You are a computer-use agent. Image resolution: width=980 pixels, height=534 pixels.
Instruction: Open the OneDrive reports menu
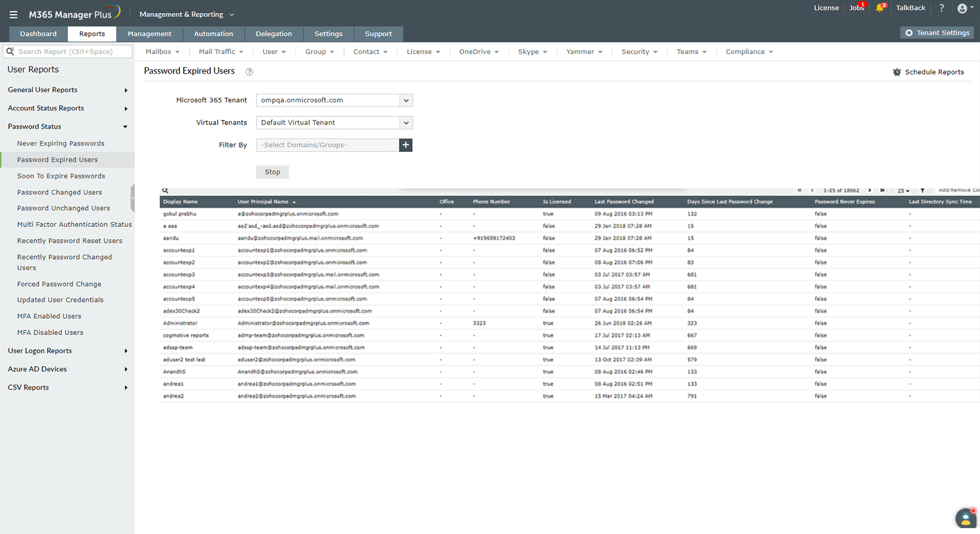479,52
